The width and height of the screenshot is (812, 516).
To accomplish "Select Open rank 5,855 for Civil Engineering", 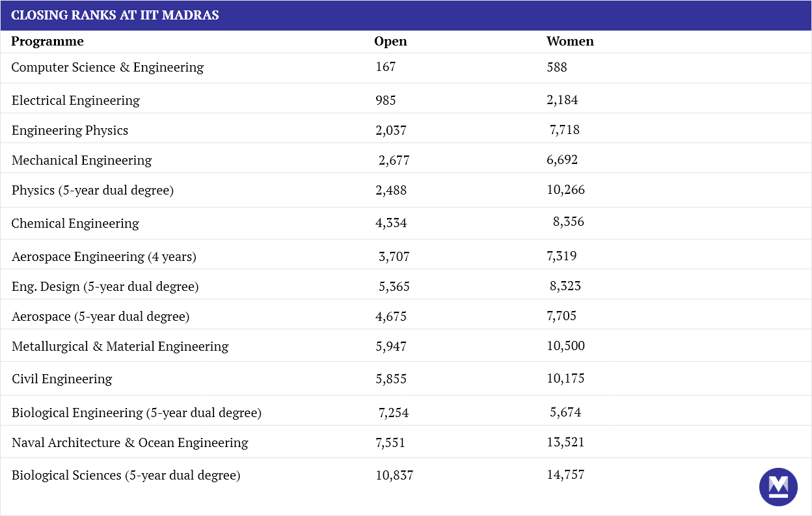I will pyautogui.click(x=391, y=379).
